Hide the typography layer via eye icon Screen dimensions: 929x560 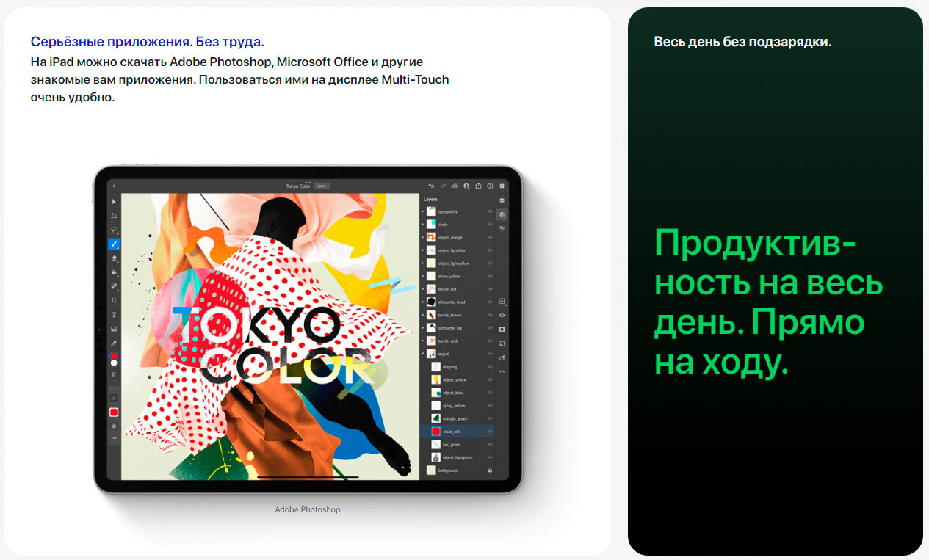tap(490, 211)
